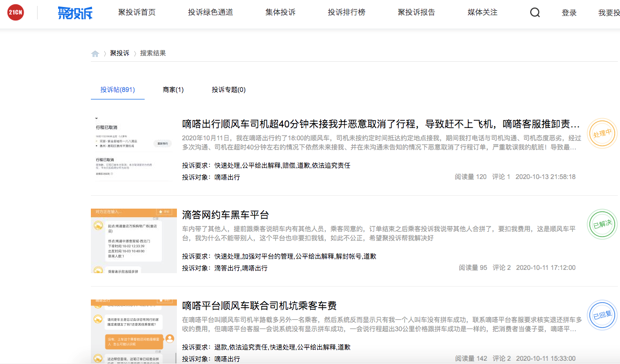Click 阅读量 95 count
620x364 pixels.
473,268
